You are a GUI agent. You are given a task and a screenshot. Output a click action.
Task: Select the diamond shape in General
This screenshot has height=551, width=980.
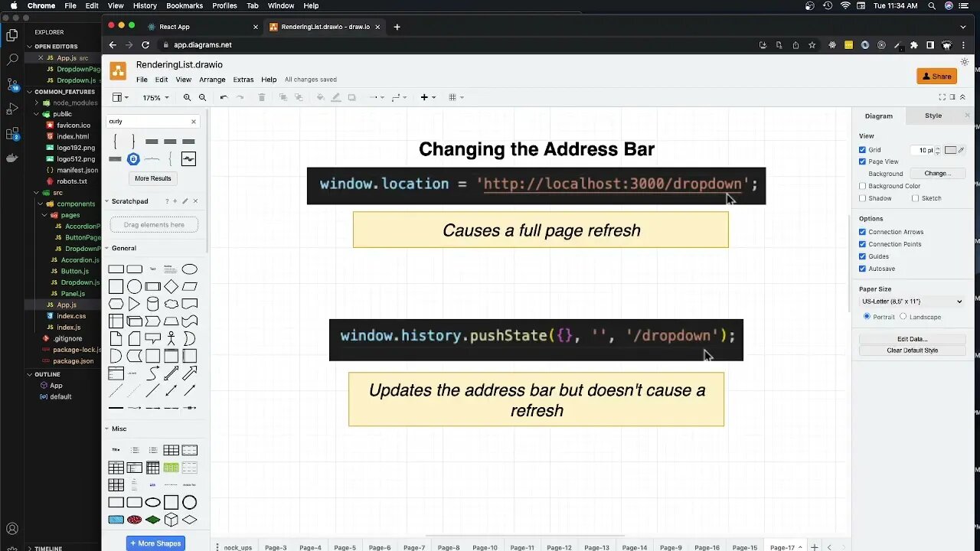[x=171, y=286]
